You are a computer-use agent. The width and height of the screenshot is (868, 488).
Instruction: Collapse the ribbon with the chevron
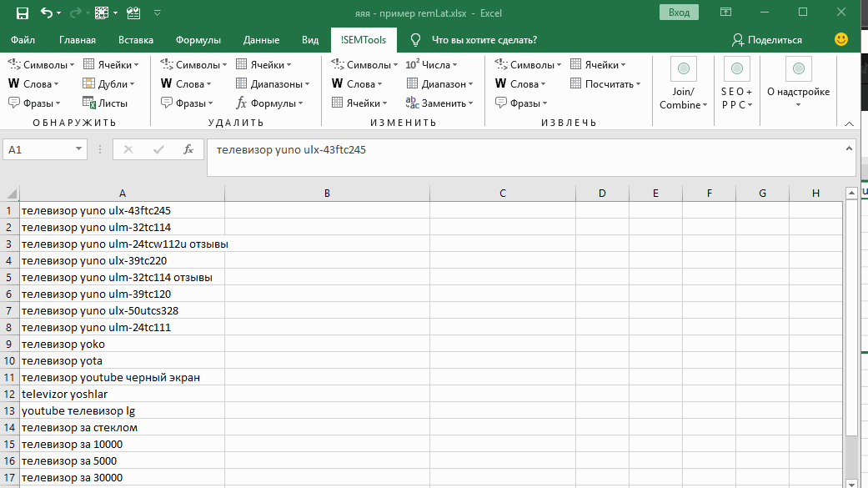click(x=849, y=123)
